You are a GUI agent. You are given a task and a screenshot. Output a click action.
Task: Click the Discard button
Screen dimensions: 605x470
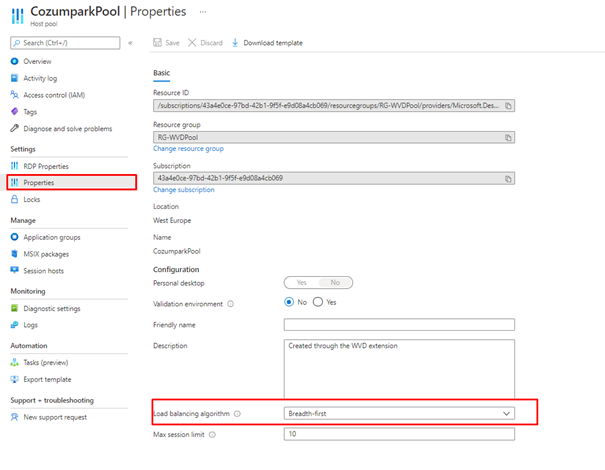pos(205,43)
